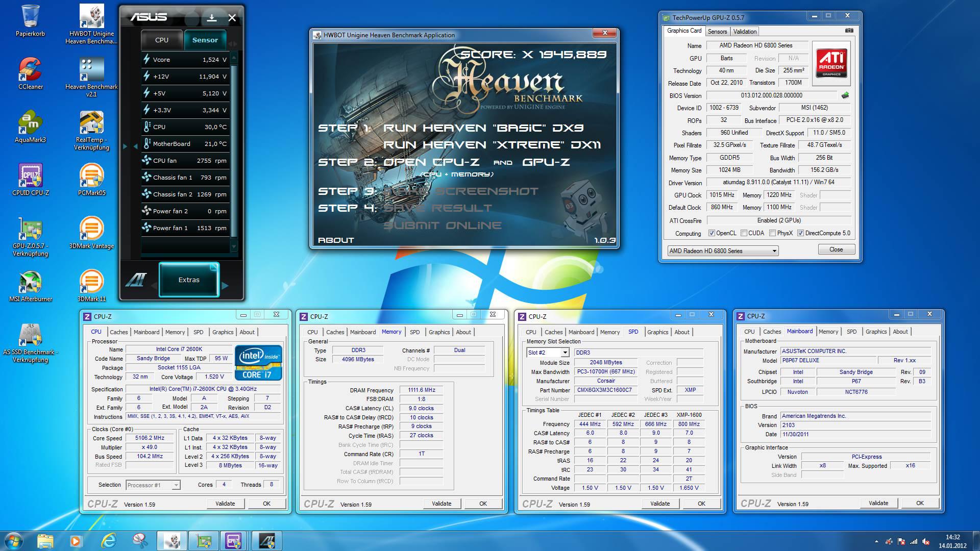The width and height of the screenshot is (980, 551).
Task: Expand the ASUS panel left side arrow
Action: coord(125,146)
